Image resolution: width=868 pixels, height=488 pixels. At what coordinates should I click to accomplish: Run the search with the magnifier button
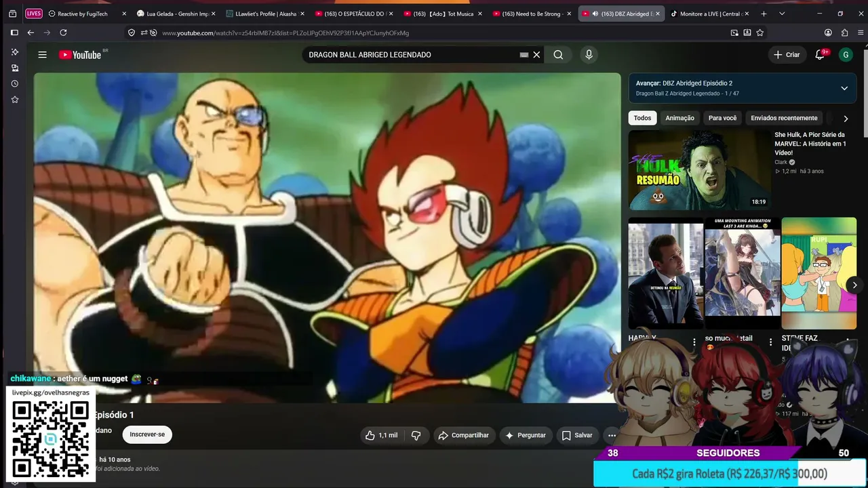[x=558, y=55]
